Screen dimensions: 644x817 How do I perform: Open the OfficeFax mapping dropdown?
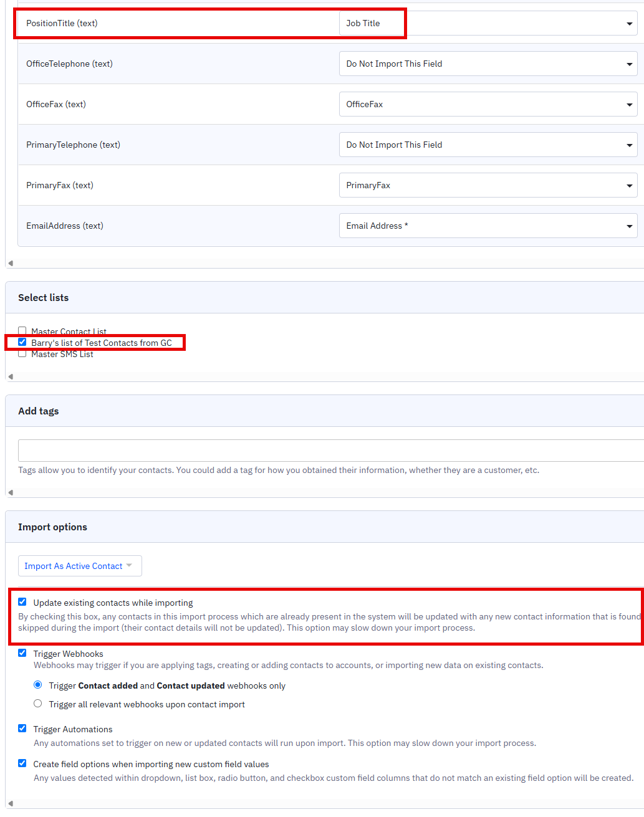(488, 104)
